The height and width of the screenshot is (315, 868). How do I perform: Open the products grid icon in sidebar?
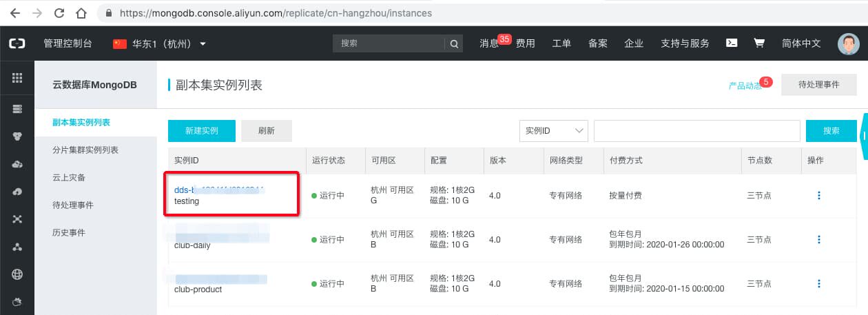coord(17,78)
